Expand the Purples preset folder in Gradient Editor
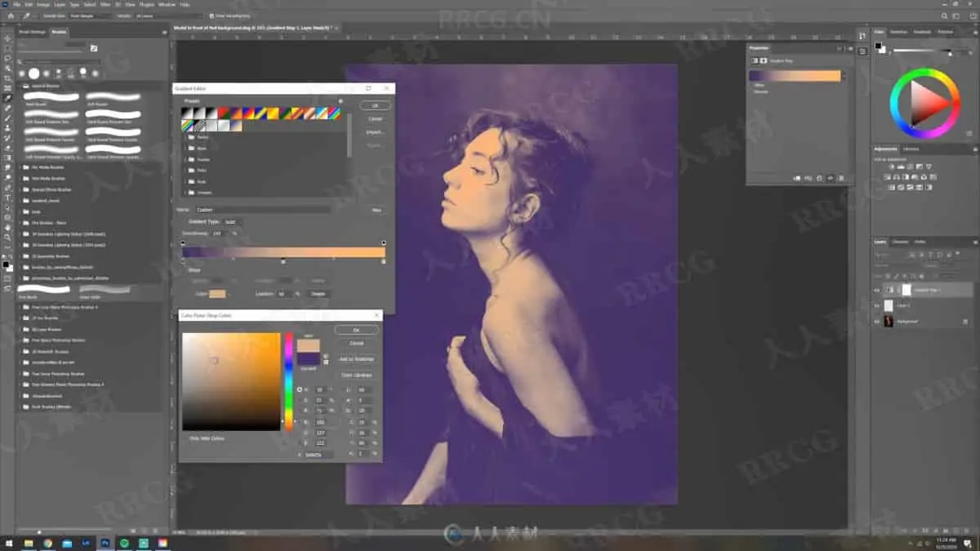 pos(185,159)
